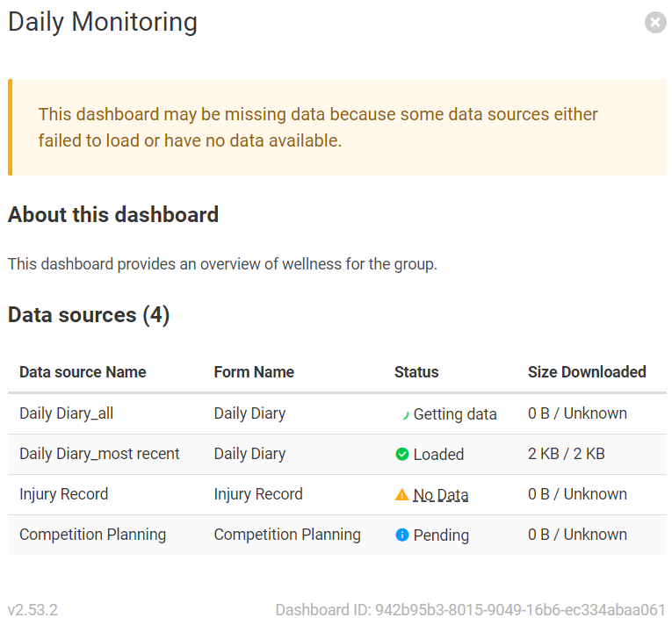Click the underlined No Data status text
Screen dimensions: 672x625
pyautogui.click(x=441, y=495)
